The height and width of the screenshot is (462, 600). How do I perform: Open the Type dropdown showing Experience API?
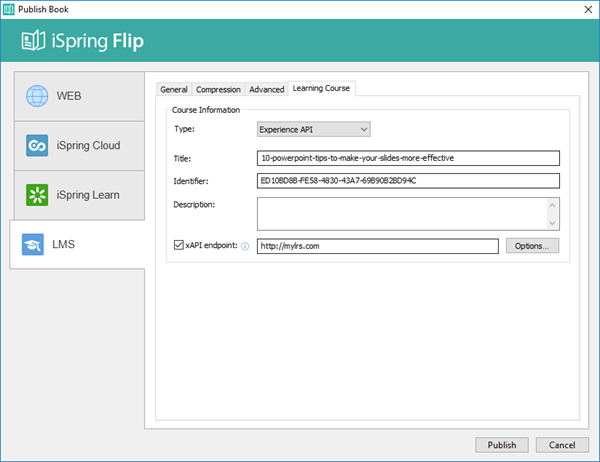pos(313,129)
